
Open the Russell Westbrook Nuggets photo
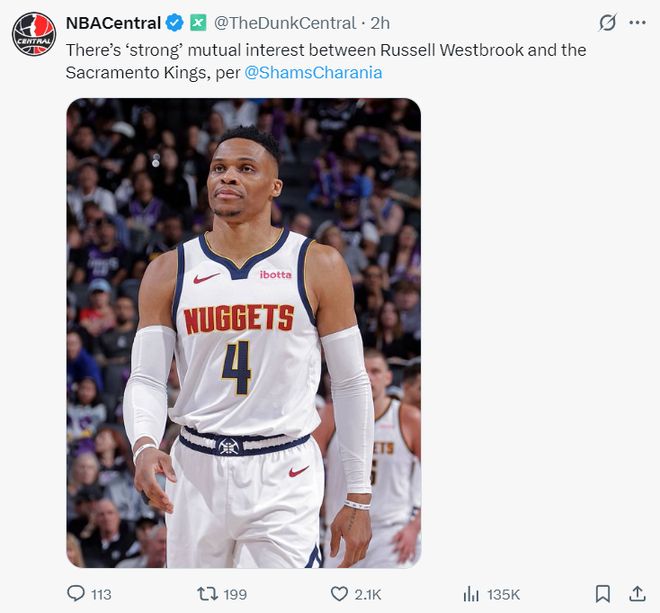243,333
